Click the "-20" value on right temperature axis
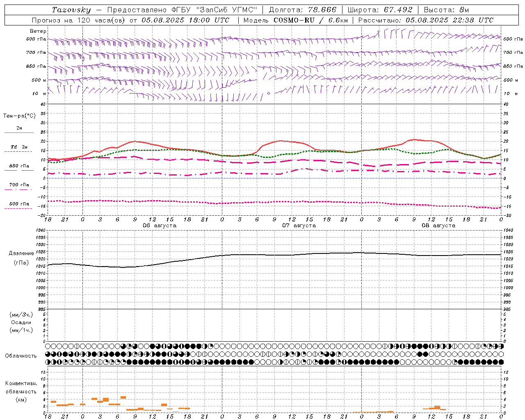 pyautogui.click(x=507, y=215)
